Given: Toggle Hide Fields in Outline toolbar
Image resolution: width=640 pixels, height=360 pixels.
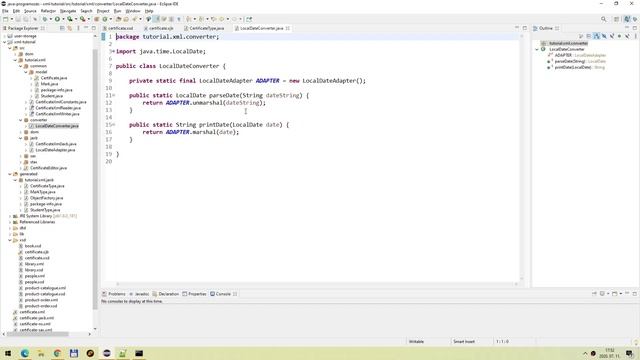Looking at the screenshot, I should (604, 36).
